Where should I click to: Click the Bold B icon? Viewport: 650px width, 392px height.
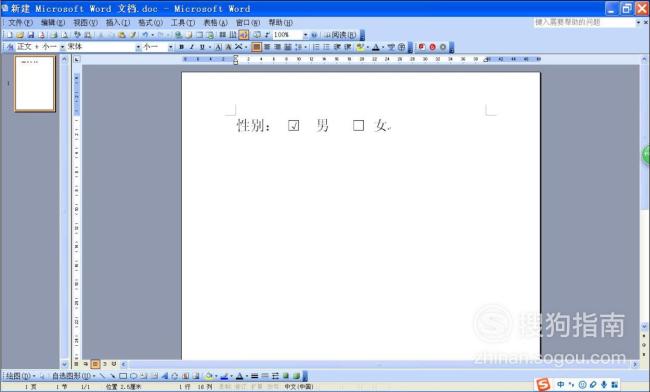(181, 47)
